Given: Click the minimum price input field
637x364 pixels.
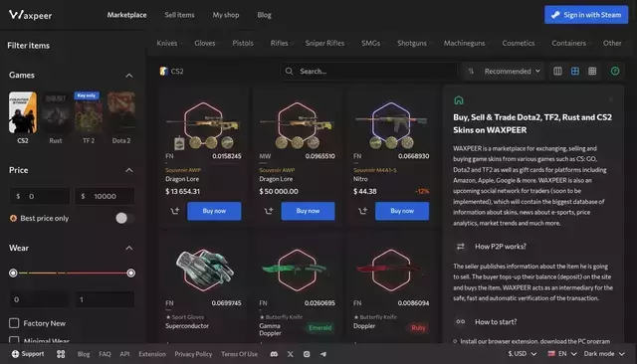Looking at the screenshot, I should 40,196.
